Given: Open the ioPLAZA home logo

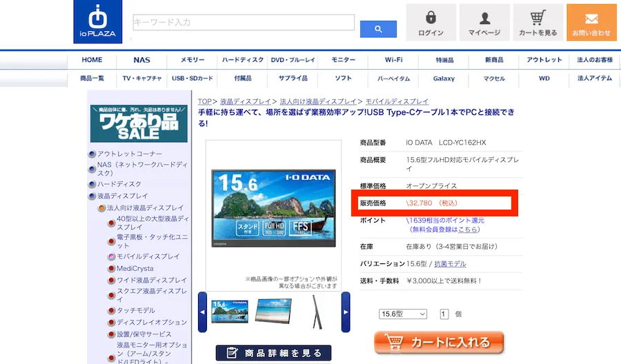Looking at the screenshot, I should (x=98, y=21).
